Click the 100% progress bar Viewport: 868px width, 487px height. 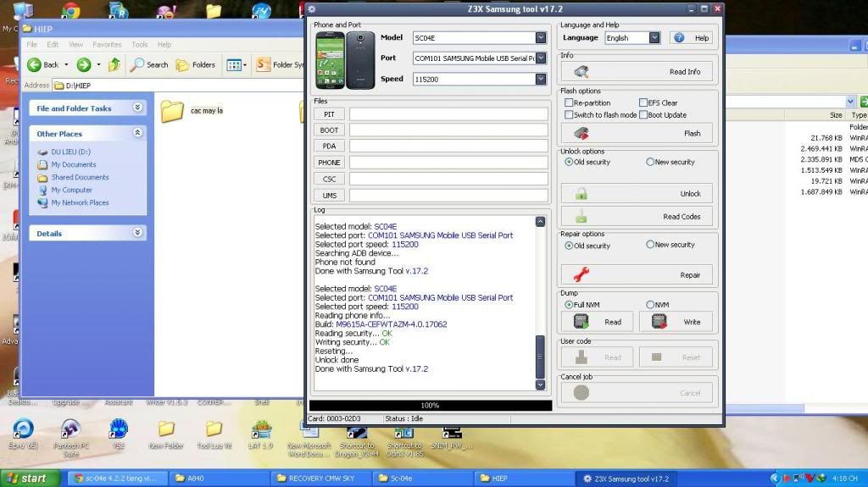coord(430,405)
